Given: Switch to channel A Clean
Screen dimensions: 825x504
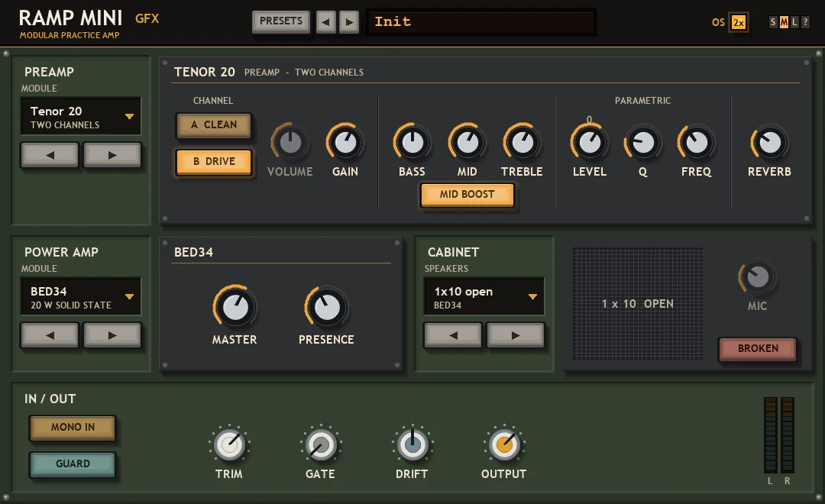Looking at the screenshot, I should pyautogui.click(x=214, y=124).
